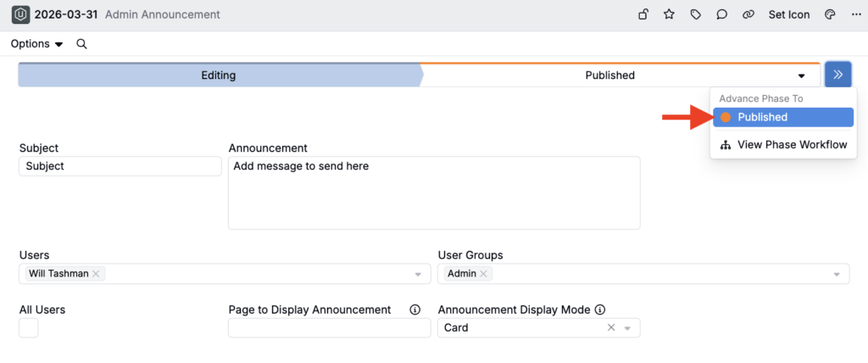Clear the Card display mode selection
The image size is (868, 363).
pos(611,328)
